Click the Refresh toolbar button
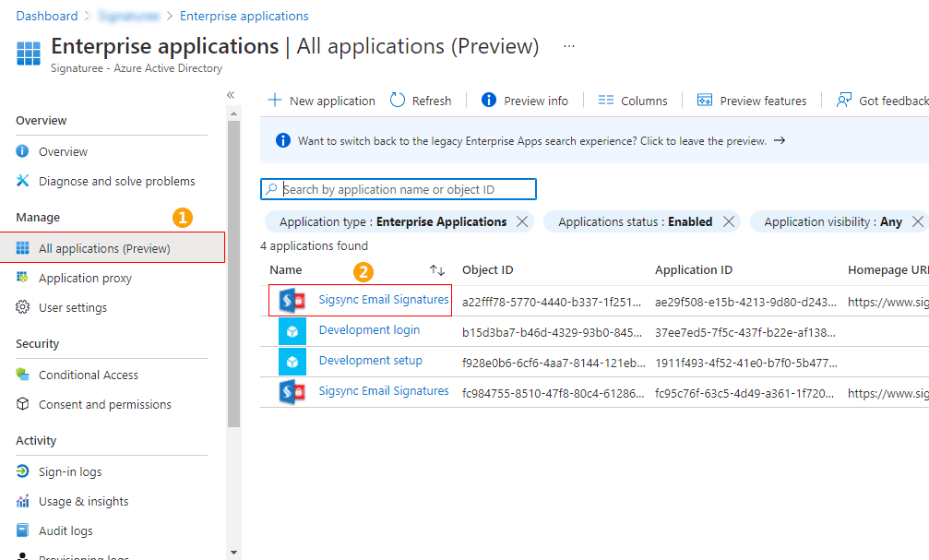The image size is (929, 560). tap(421, 101)
